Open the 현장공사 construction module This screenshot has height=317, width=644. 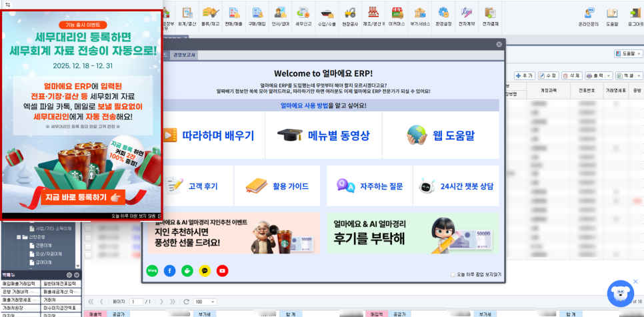(x=351, y=17)
